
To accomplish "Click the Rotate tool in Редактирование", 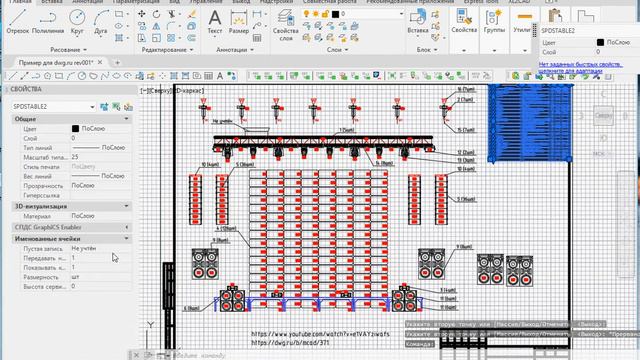I will pos(156,14).
